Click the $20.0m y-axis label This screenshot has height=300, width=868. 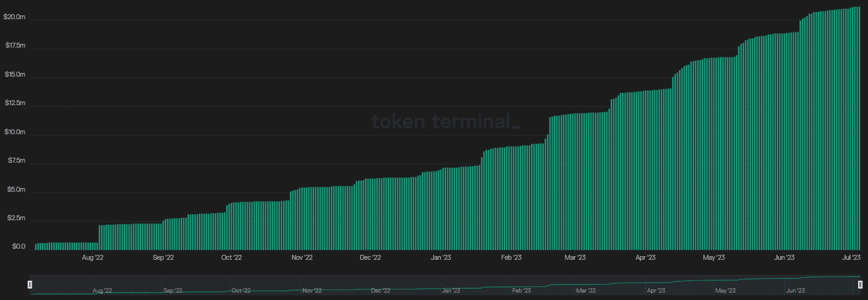[x=14, y=17]
